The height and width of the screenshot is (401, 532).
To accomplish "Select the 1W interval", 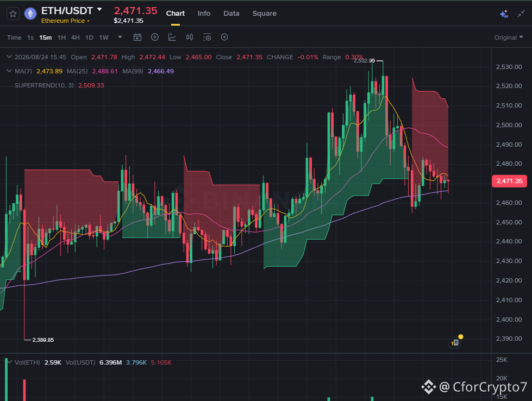I will click(103, 37).
